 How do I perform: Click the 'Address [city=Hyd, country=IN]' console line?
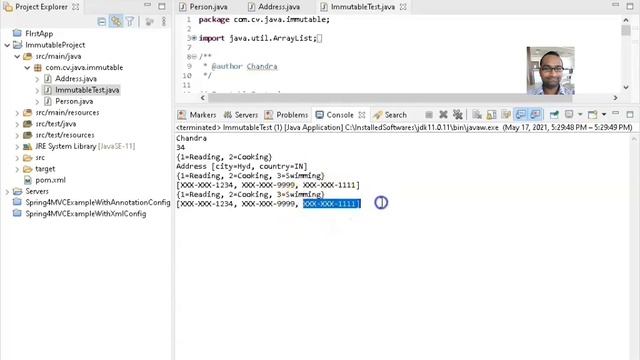point(242,166)
